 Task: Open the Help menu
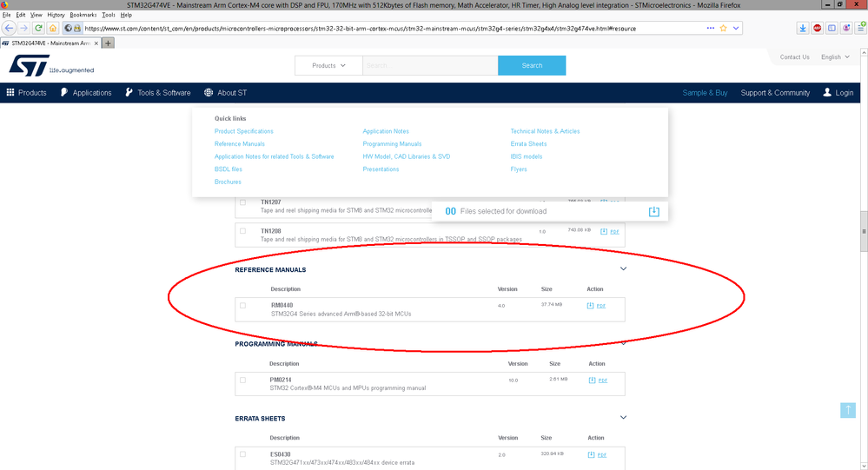coord(126,15)
